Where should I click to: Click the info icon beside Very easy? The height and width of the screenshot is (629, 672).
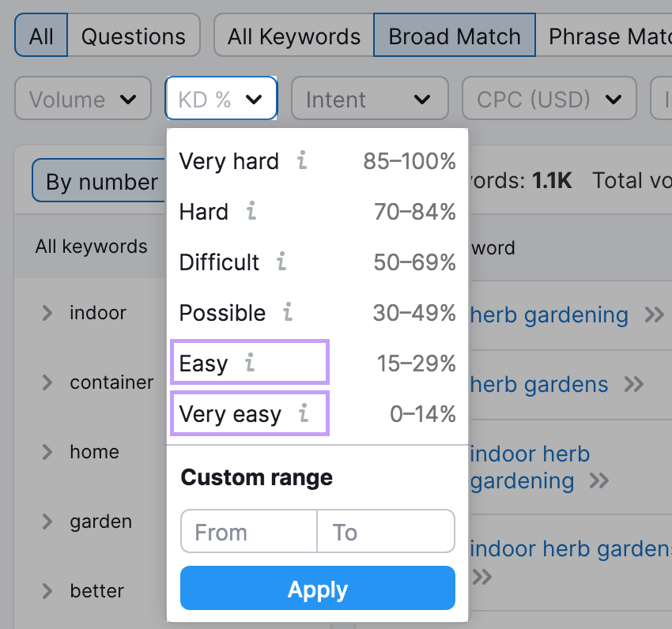pos(303,413)
